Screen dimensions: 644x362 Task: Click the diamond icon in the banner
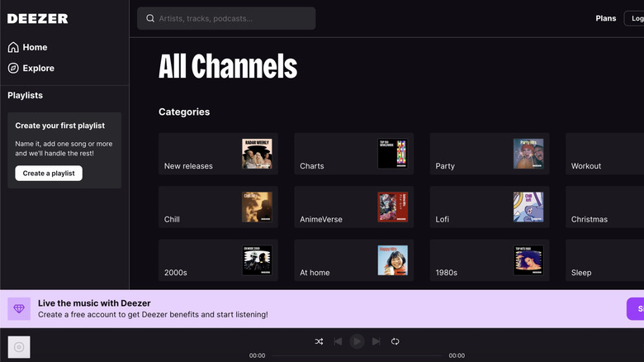(x=19, y=309)
